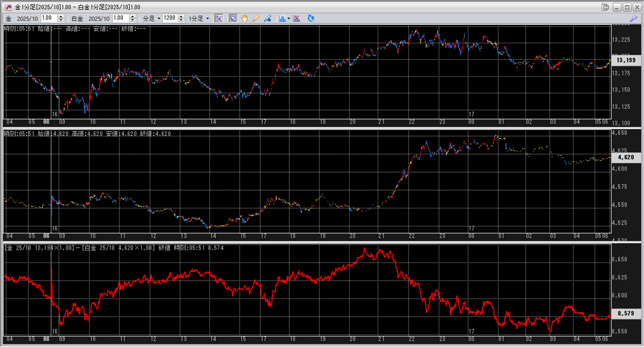Click the blue refresh reload icon
This screenshot has width=644, height=347.
(x=311, y=19)
